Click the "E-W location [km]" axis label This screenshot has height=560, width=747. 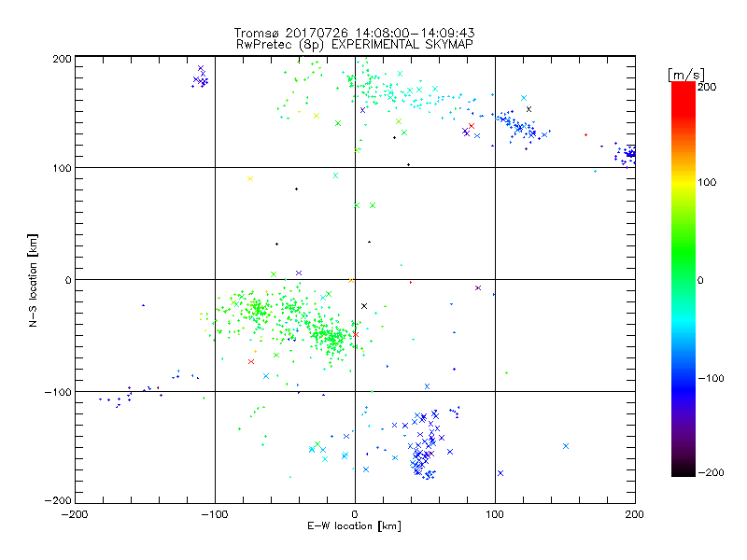354,525
